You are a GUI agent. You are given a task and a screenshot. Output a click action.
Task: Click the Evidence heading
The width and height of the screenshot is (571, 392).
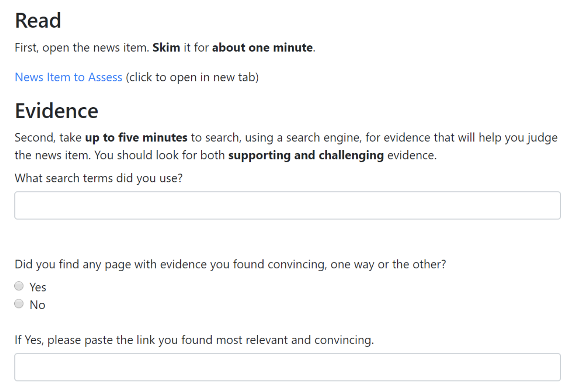point(56,111)
